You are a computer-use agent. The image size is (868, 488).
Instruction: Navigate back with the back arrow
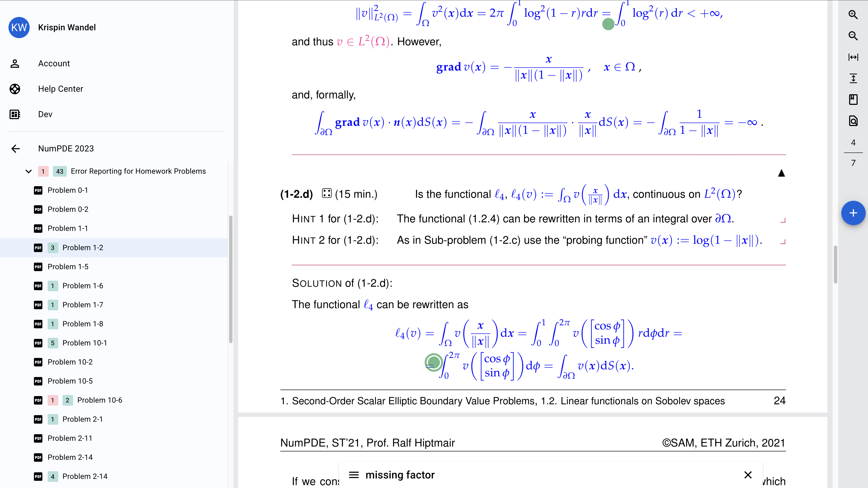[x=15, y=148]
